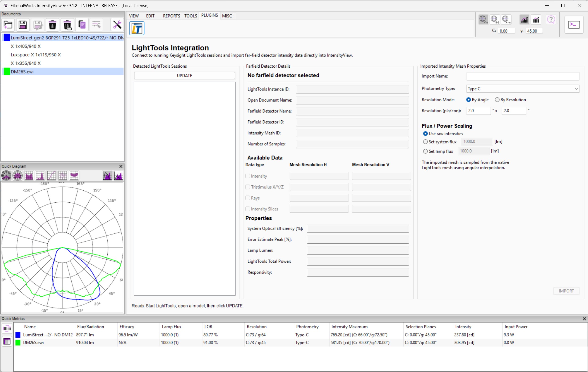Save the document with the floppy disk icon
The image size is (588, 372).
pyautogui.click(x=23, y=25)
